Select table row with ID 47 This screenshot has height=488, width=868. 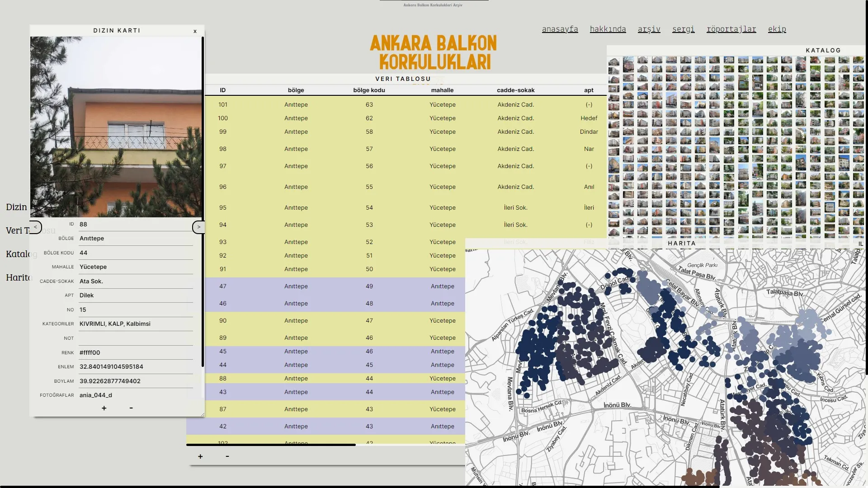335,286
